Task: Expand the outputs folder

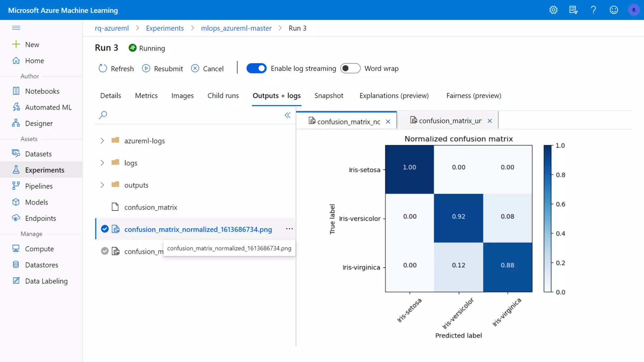Action: 102,185
